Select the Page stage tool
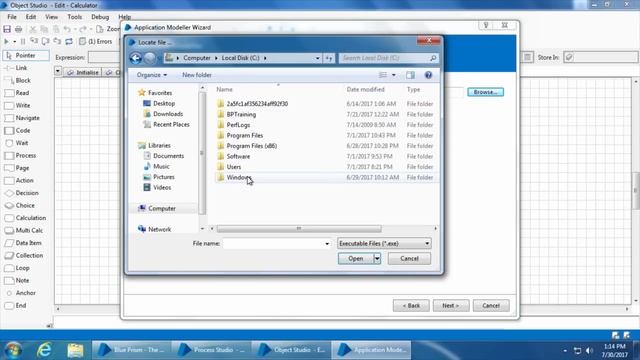Viewport: 640px width, 360px height. tap(17, 168)
